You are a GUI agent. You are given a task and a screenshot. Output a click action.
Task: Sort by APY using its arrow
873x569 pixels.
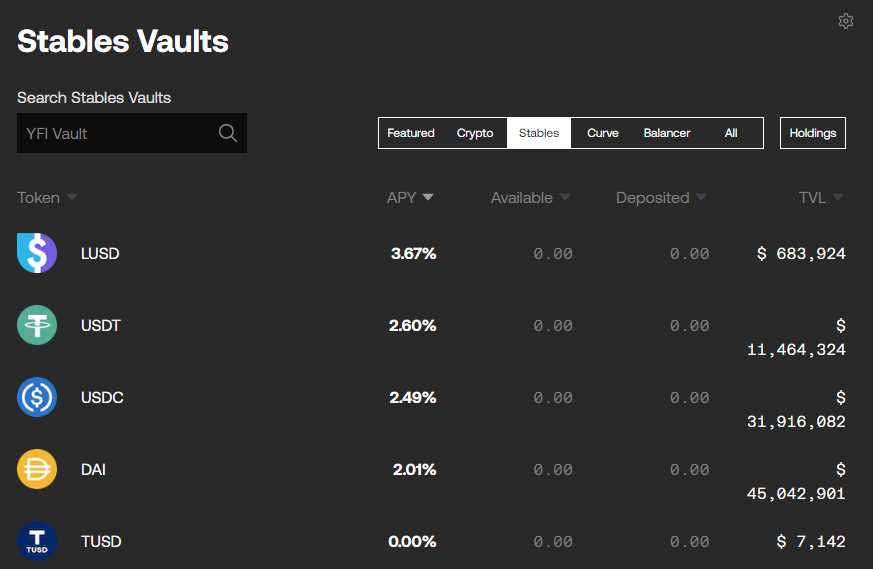coord(428,197)
